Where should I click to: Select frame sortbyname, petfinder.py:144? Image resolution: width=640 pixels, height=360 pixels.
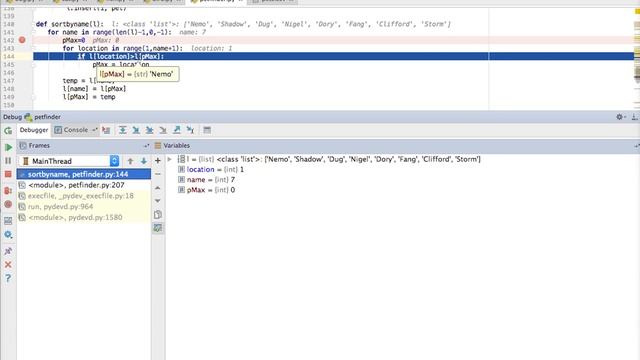click(84, 174)
